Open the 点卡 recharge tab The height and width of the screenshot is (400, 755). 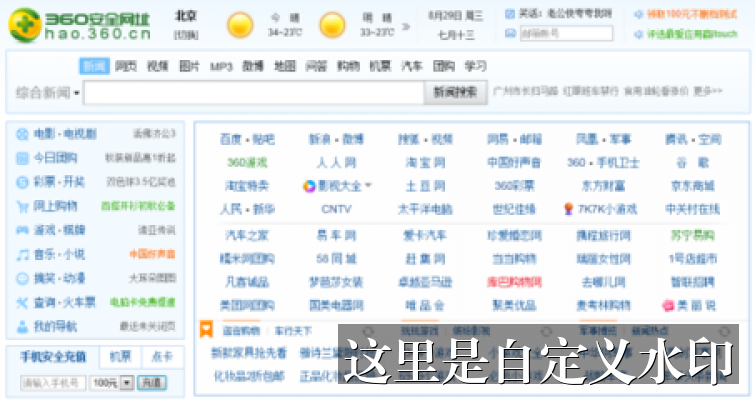162,357
